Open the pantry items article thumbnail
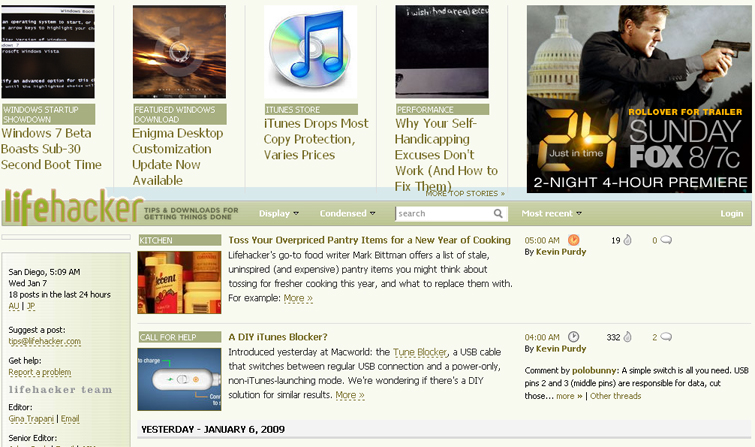755x447 pixels. [x=179, y=282]
